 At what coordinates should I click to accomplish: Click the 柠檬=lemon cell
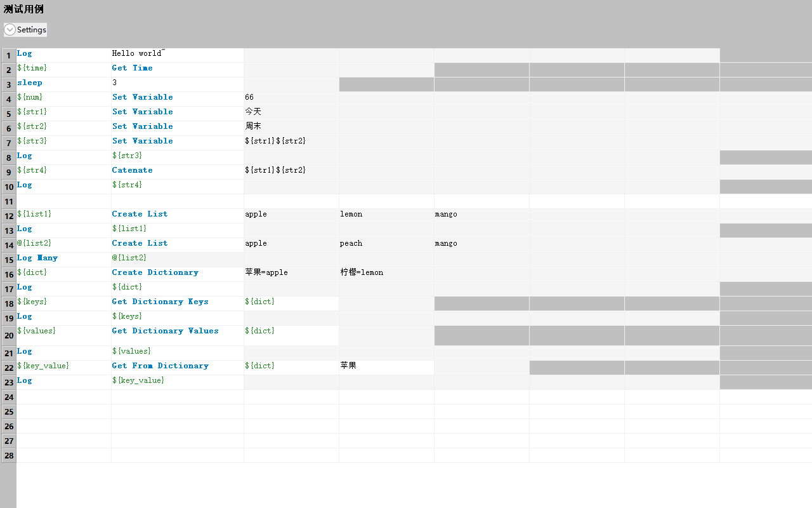(x=386, y=274)
